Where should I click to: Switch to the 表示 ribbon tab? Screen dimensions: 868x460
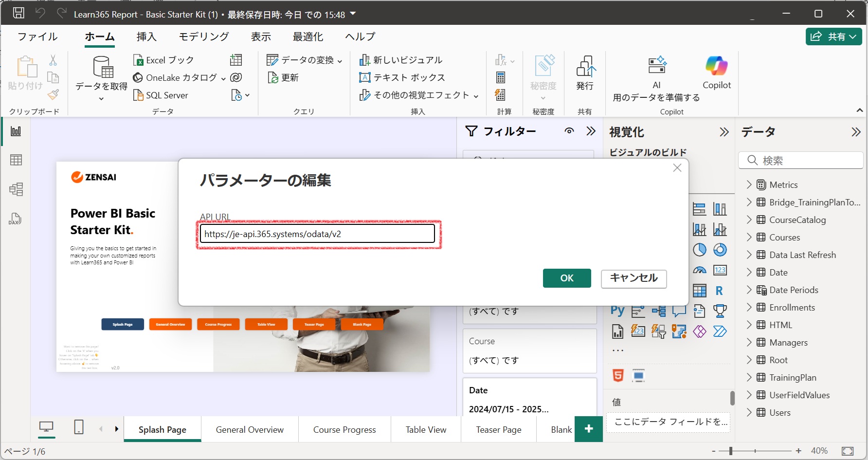click(x=261, y=37)
